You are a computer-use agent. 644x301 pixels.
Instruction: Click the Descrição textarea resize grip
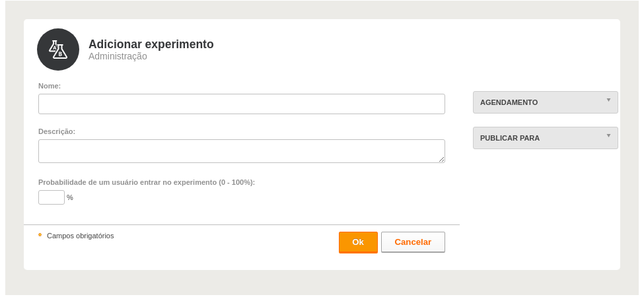pos(441,159)
